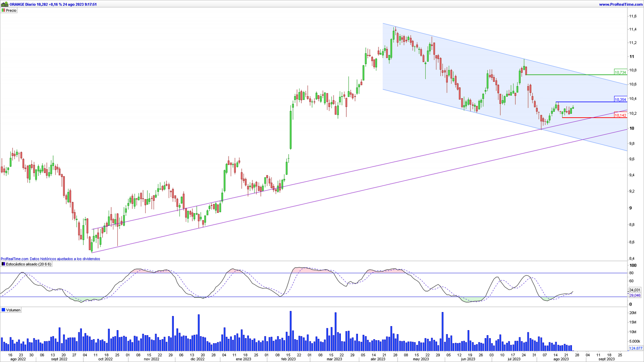Click the 9,6 price axis label
This screenshot has width=644, height=362.
632,159
